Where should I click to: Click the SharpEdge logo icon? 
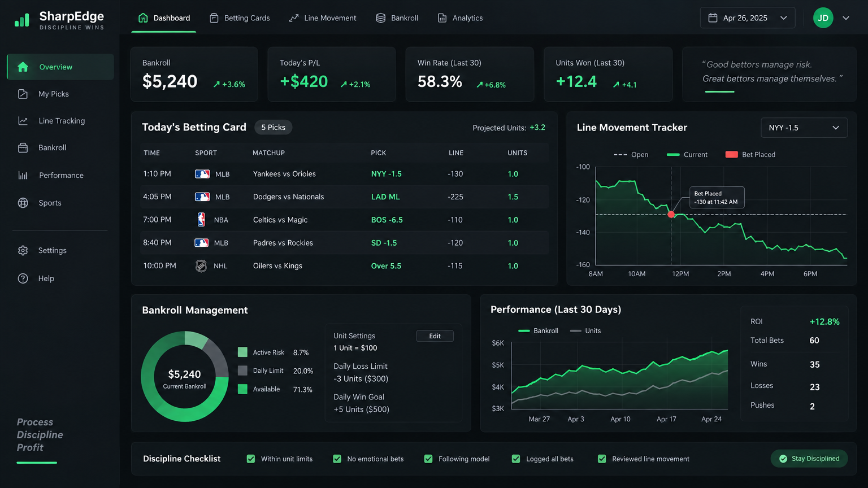pyautogui.click(x=22, y=20)
